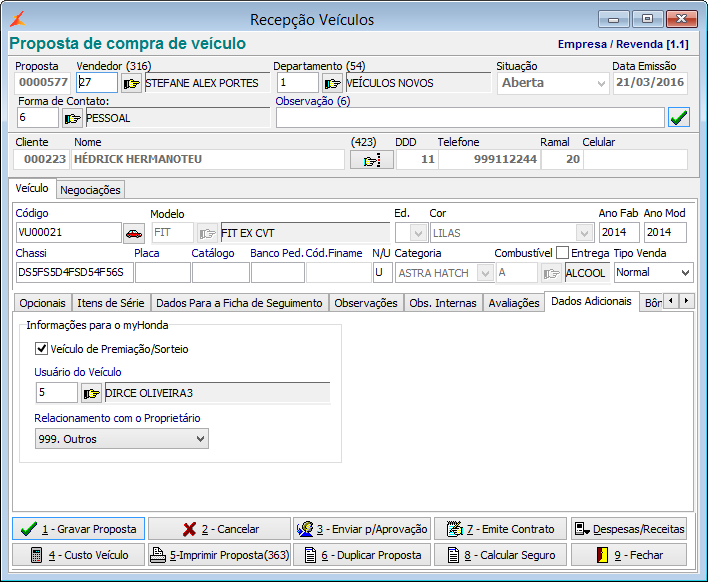
Task: Click the Observação text field
Action: pyautogui.click(x=470, y=118)
